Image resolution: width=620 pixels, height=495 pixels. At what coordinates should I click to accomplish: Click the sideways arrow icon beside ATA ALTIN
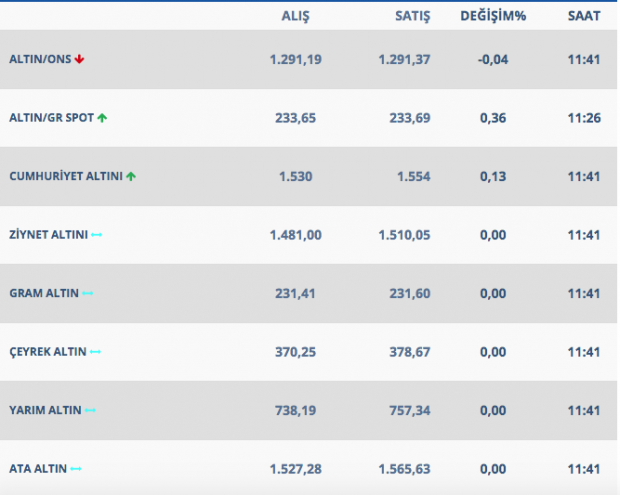click(x=76, y=469)
